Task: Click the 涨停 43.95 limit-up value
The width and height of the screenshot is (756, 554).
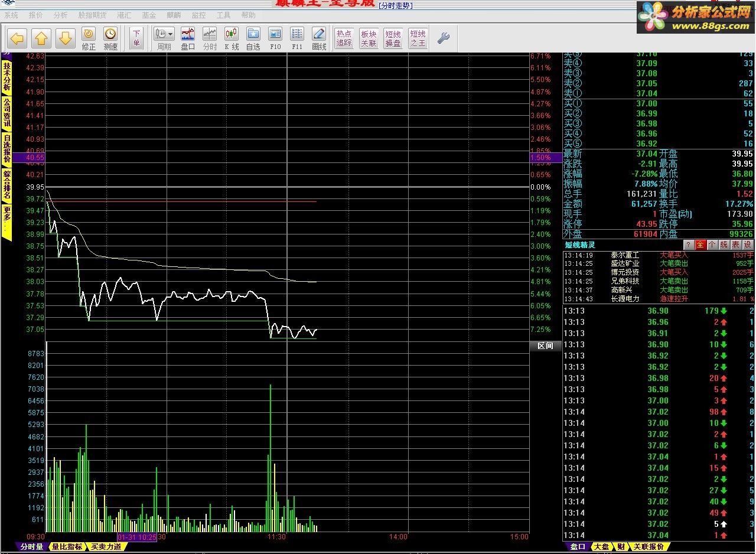Action: (x=646, y=224)
